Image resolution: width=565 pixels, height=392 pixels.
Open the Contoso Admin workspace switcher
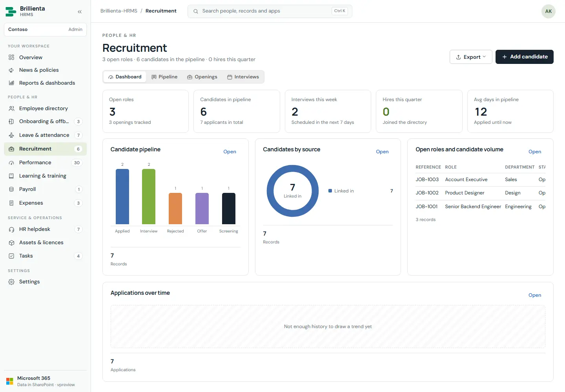point(45,29)
